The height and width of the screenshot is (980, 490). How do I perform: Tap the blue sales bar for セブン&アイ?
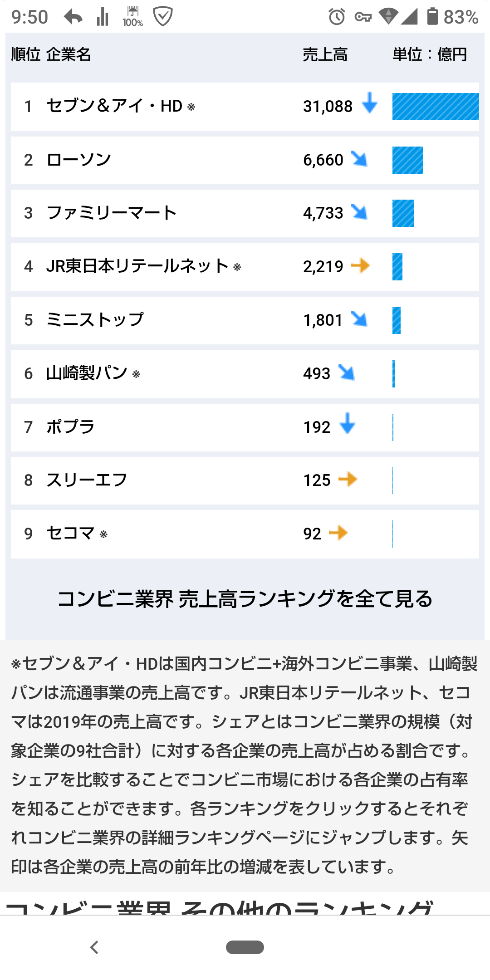[x=436, y=107]
